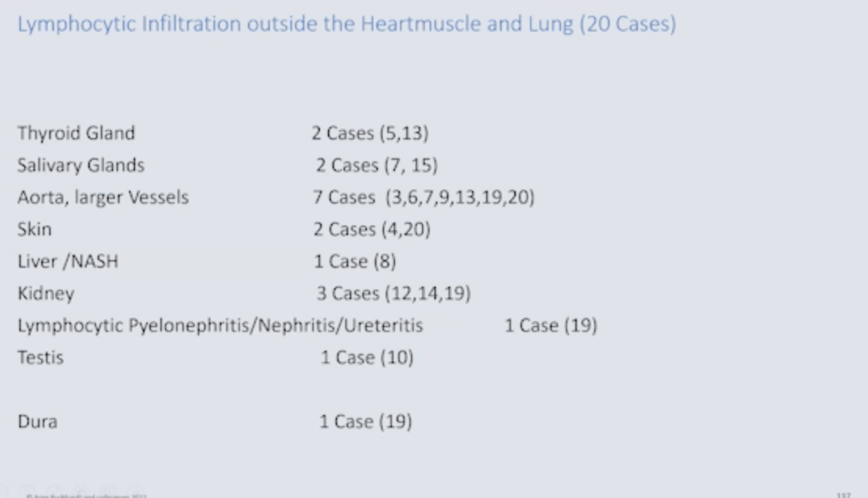Click the slide page number in the corner
The height and width of the screenshot is (498, 868).
[843, 494]
